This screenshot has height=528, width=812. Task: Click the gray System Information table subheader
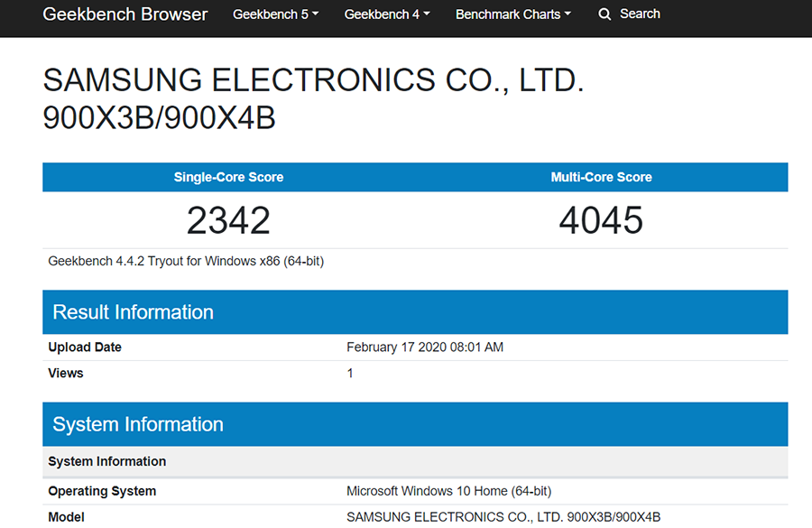pyautogui.click(x=415, y=461)
